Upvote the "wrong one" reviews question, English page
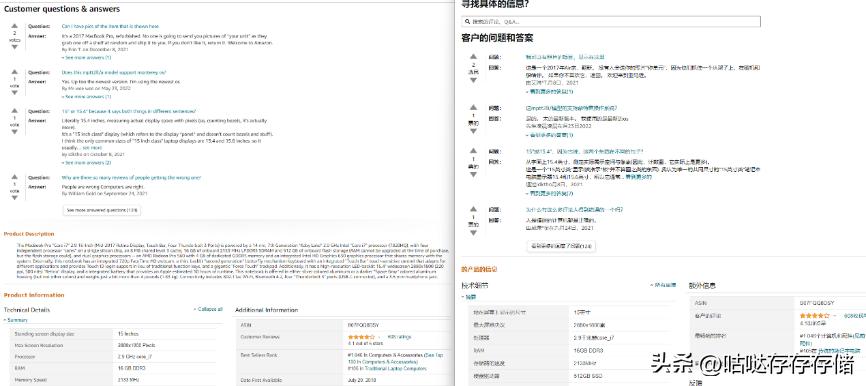866x386 pixels. pyautogui.click(x=14, y=177)
